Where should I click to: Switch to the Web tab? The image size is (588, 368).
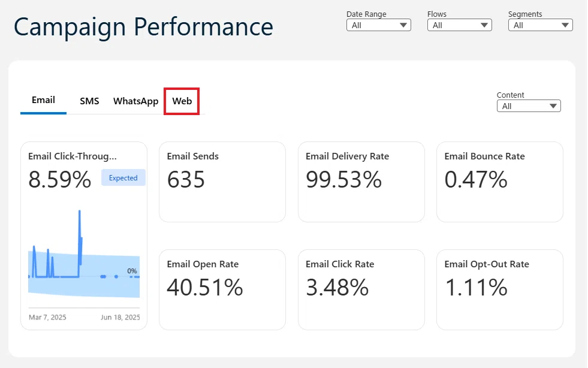point(182,101)
